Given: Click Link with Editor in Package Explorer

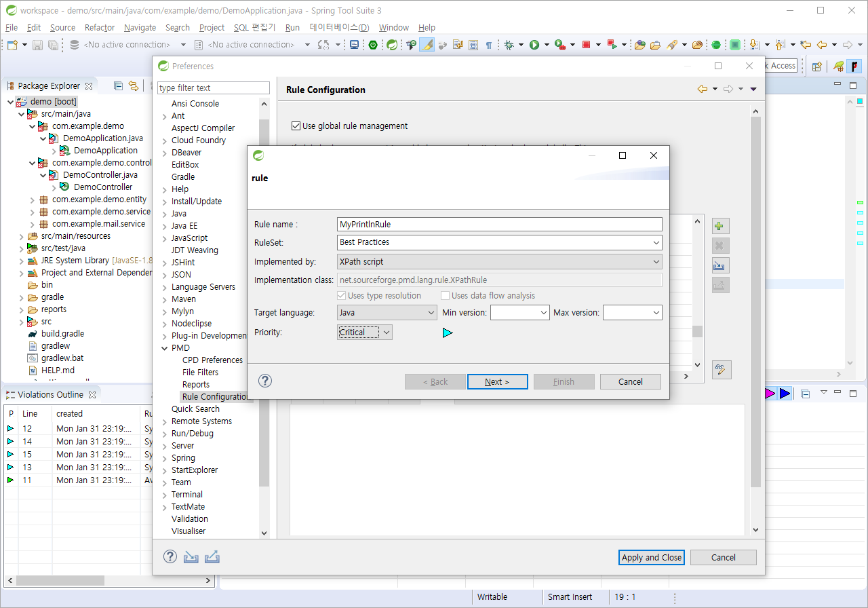Looking at the screenshot, I should [x=134, y=85].
